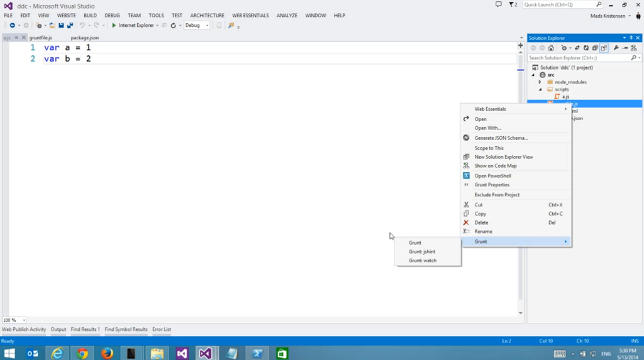Click Properties wrench icon in Solution Explorer
Viewport: 644px width, 360px height.
[616, 48]
